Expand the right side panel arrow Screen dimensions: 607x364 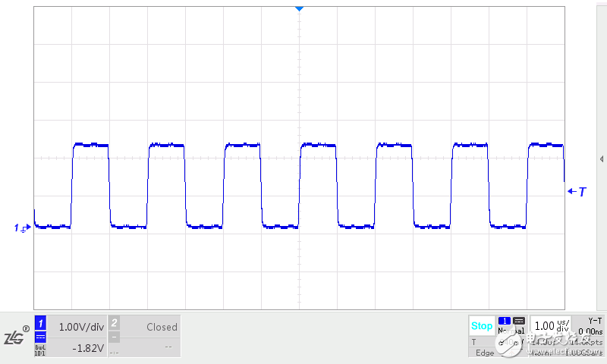[601, 158]
